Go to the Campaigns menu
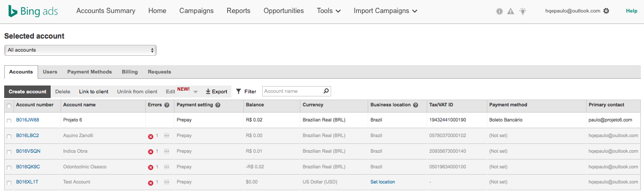The height and width of the screenshot is (196, 644). pos(196,10)
